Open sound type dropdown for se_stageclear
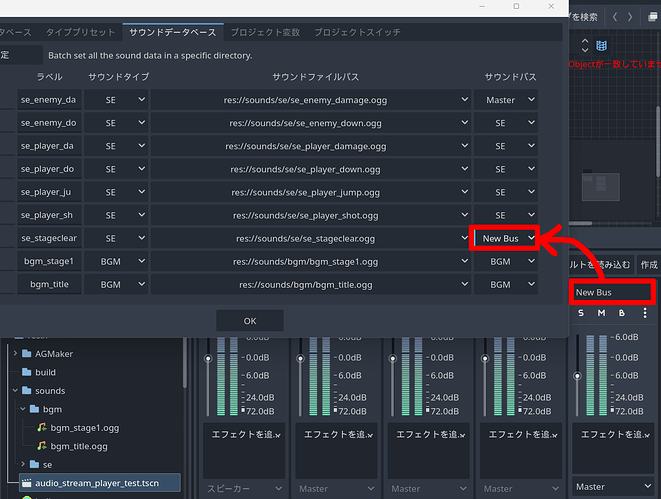The width and height of the screenshot is (661, 499). [116, 238]
